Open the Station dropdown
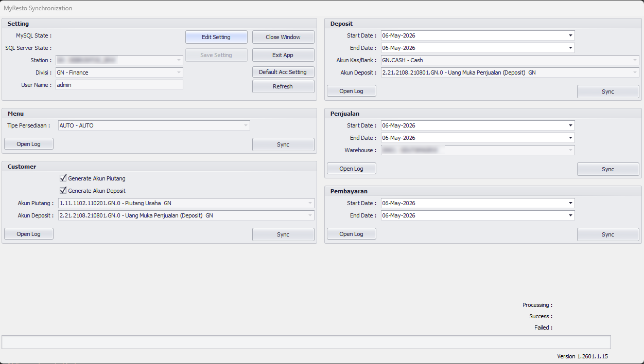Viewport: 644px width, 364px height. 179,60
